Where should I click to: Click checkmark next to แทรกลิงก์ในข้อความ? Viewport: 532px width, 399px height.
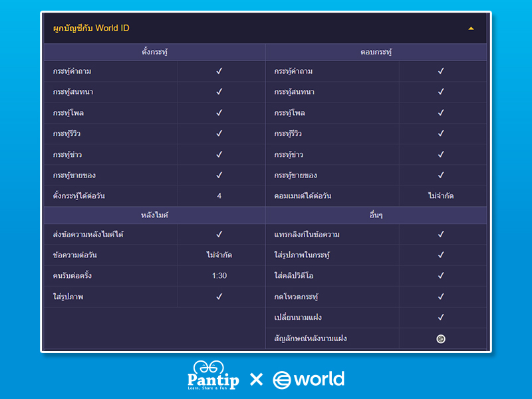[440, 234]
